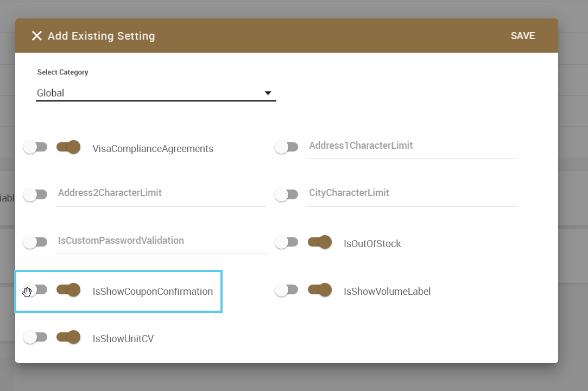
Task: Turn off the brown IsOutOfStock value switch
Action: click(320, 242)
